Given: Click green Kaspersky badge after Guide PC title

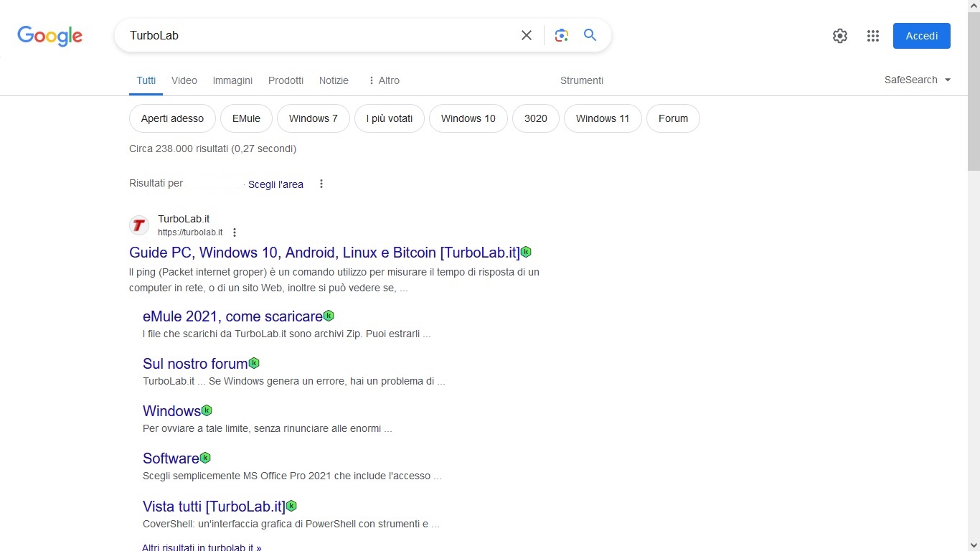Looking at the screenshot, I should coord(526,252).
